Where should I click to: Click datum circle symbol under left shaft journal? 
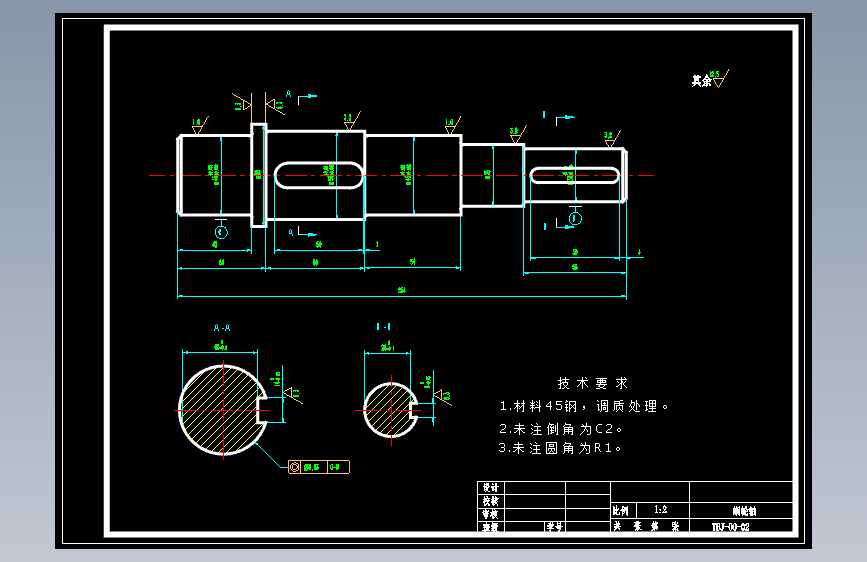click(x=221, y=231)
